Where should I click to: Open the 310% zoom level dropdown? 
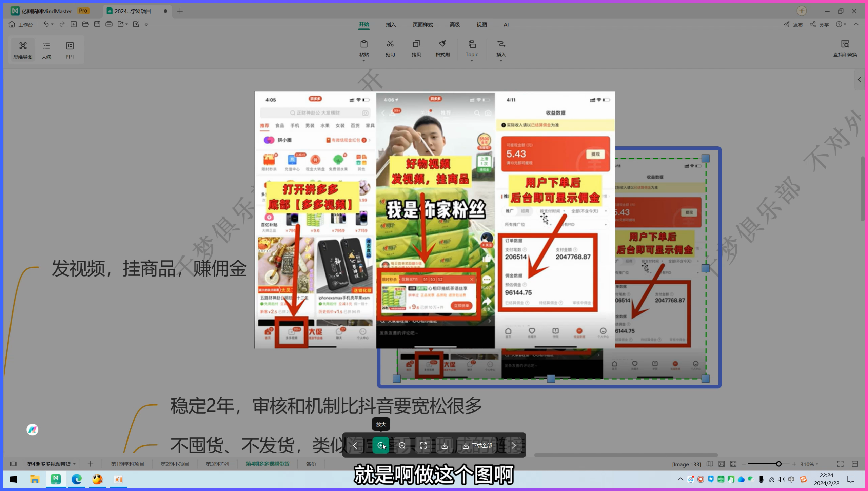pyautogui.click(x=809, y=464)
